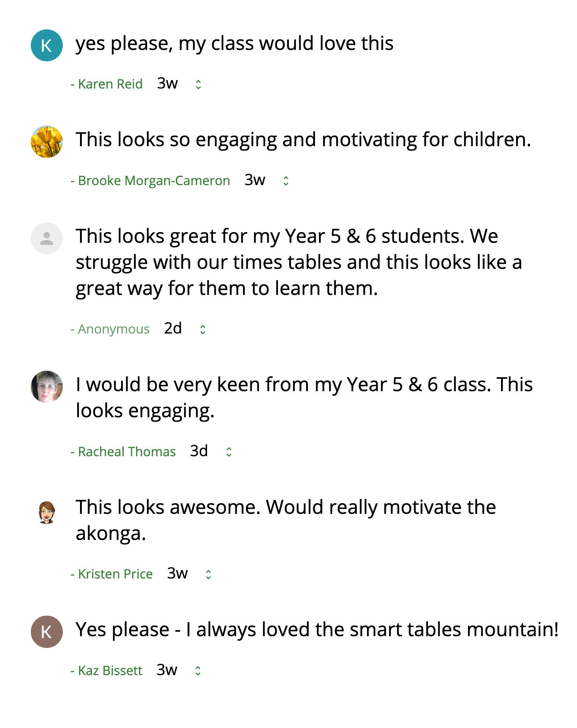Screen dimensions: 577x728
Task: Open Karen Reid's author name link
Action: tap(110, 84)
